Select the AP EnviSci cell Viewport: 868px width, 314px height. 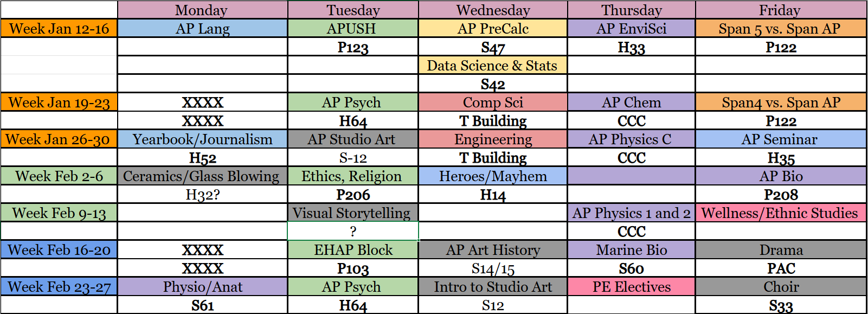(631, 29)
